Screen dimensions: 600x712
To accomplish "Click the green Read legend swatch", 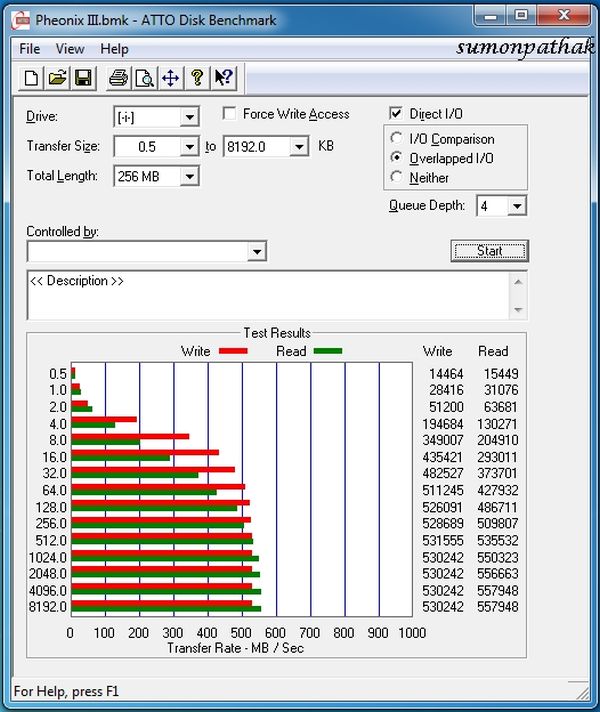I will tap(327, 351).
